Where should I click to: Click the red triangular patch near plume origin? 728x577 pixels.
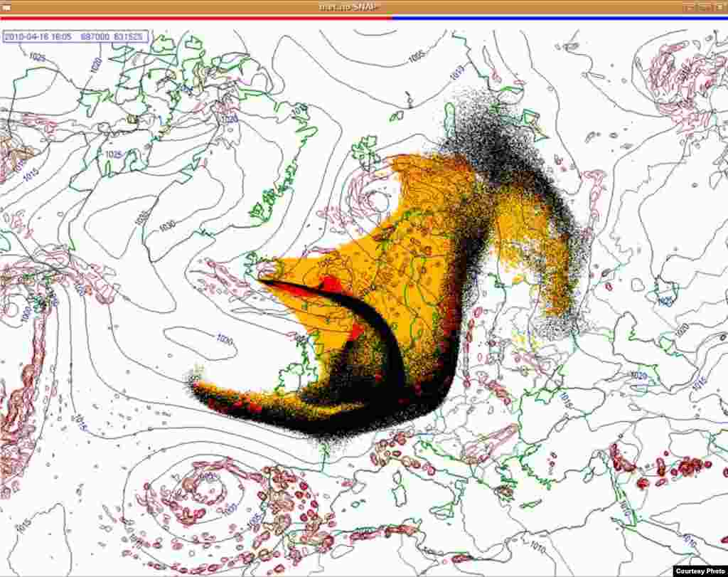tap(331, 285)
